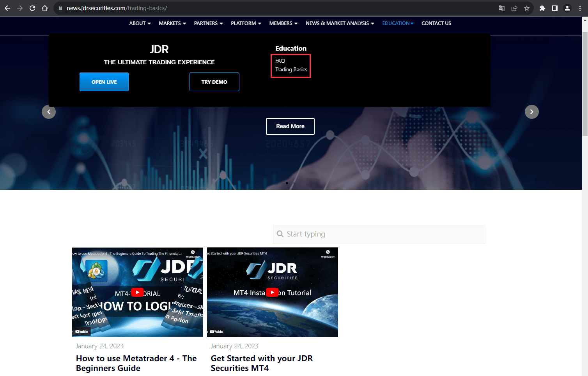Open YouTube logo on second video
The height and width of the screenshot is (376, 588).
tap(216, 332)
